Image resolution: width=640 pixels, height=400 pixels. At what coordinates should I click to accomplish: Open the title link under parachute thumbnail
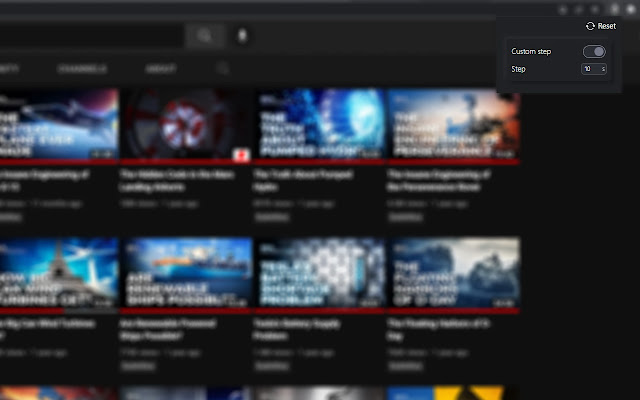[x=177, y=180]
